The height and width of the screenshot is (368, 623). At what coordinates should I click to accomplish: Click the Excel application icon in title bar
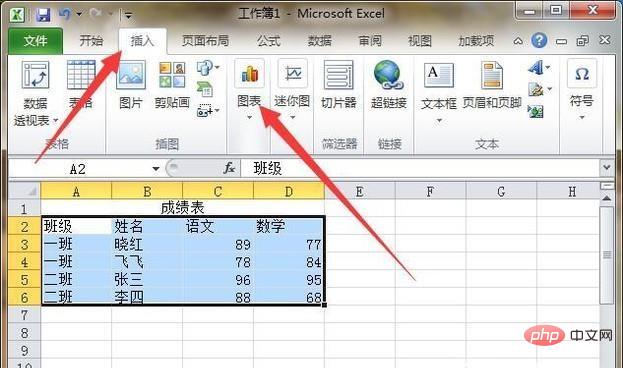[x=17, y=15]
